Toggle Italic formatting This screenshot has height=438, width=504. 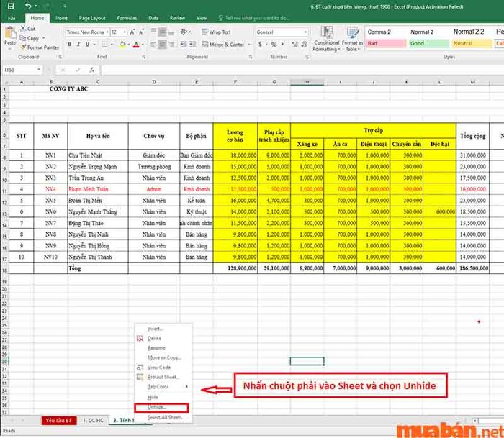78,45
